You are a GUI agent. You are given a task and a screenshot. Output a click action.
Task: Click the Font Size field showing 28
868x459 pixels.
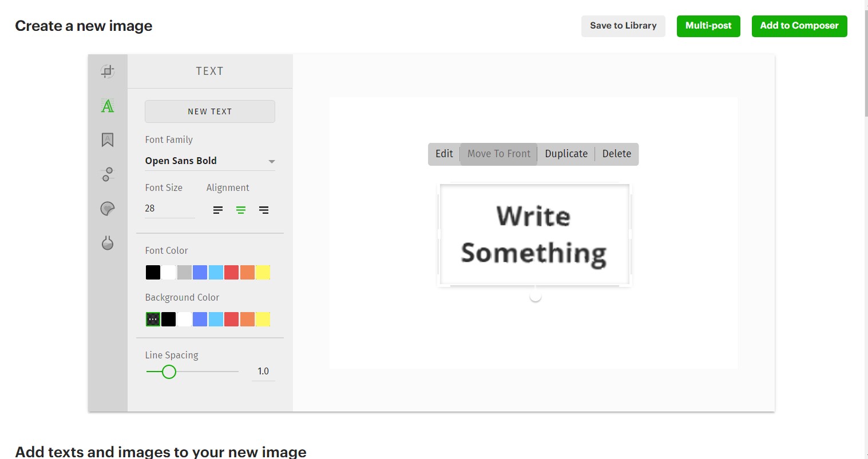click(x=170, y=209)
